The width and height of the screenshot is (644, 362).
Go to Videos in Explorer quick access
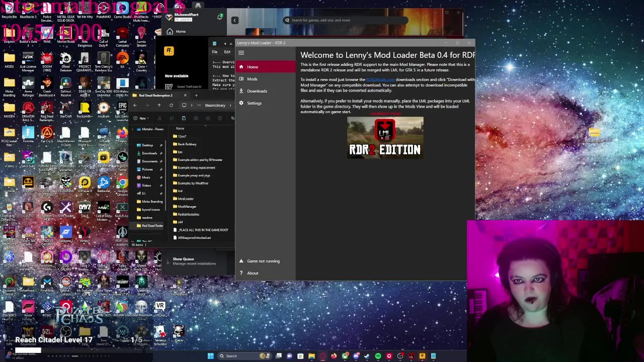tap(146, 186)
